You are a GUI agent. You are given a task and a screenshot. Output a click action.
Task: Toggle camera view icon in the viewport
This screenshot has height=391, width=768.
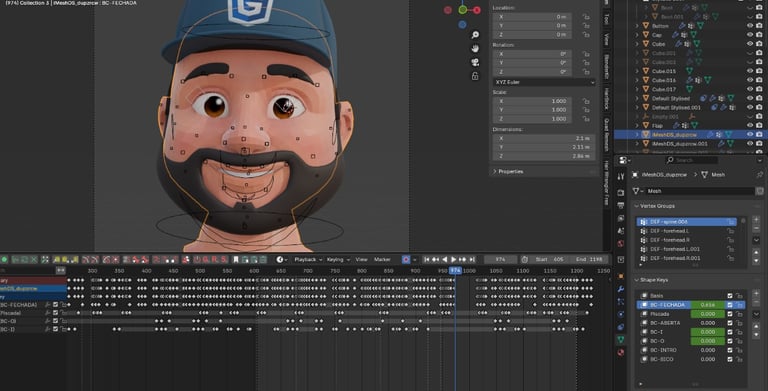click(475, 62)
